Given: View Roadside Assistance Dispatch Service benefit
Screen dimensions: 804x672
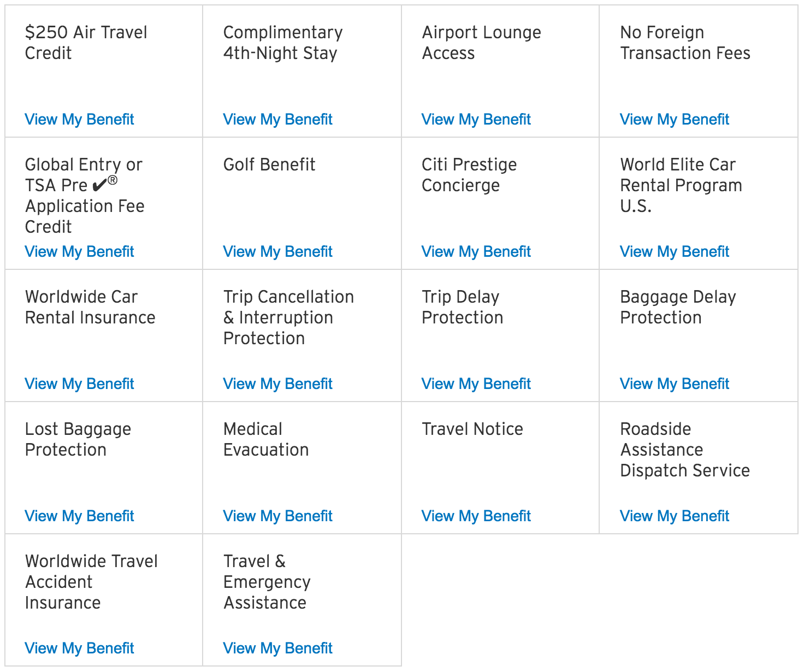Looking at the screenshot, I should (x=674, y=516).
